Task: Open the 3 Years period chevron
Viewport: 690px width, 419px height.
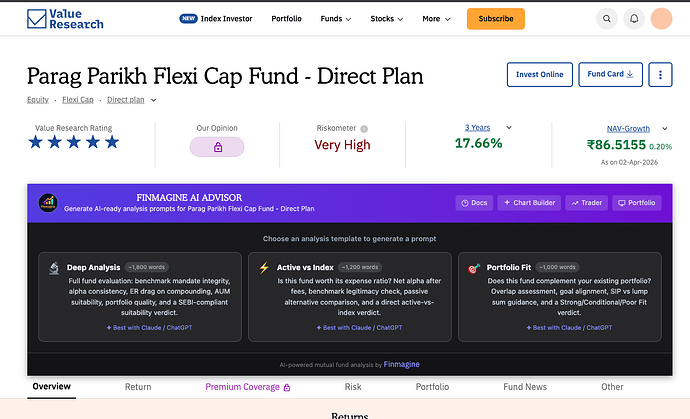Action: tap(509, 128)
